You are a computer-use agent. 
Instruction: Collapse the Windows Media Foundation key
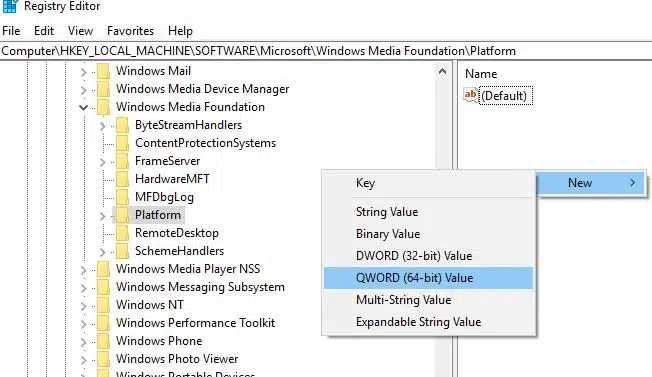tap(84, 108)
